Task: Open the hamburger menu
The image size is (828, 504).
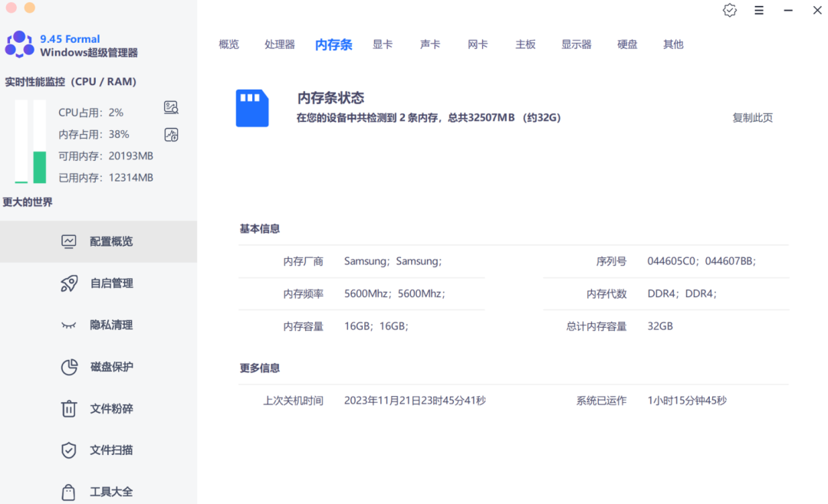Action: pyautogui.click(x=759, y=10)
